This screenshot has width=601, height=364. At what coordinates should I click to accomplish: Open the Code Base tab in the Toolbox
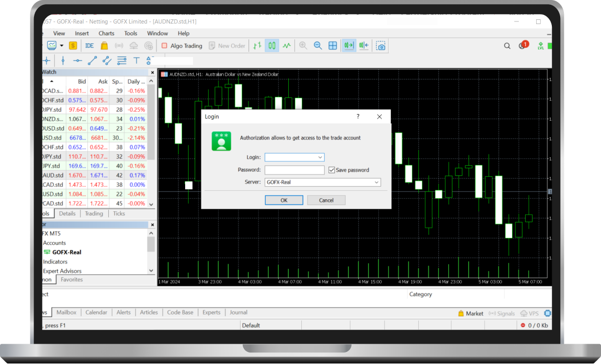[180, 312]
